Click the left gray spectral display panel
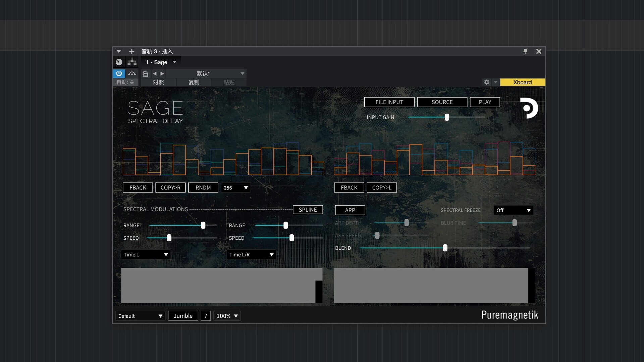This screenshot has height=362, width=644. pos(222,286)
